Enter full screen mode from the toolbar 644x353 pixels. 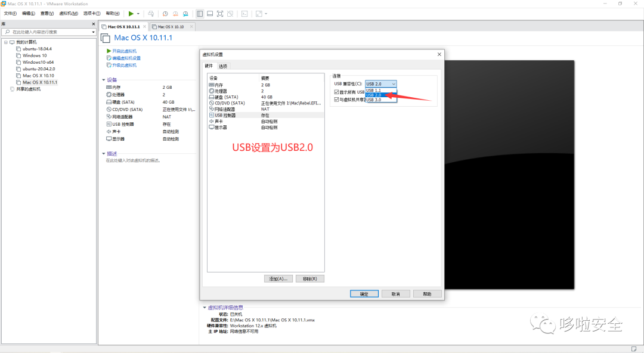click(220, 14)
